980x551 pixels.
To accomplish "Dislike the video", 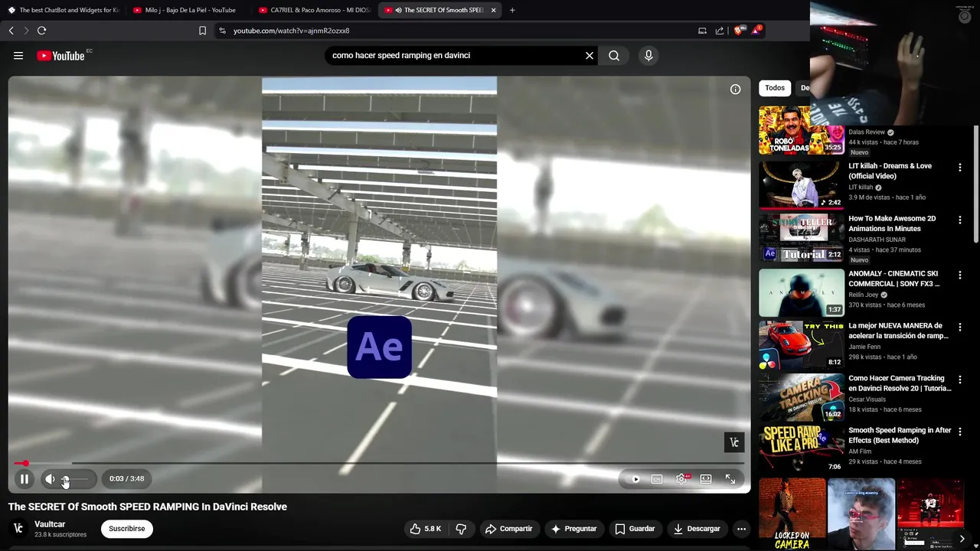I will (461, 529).
